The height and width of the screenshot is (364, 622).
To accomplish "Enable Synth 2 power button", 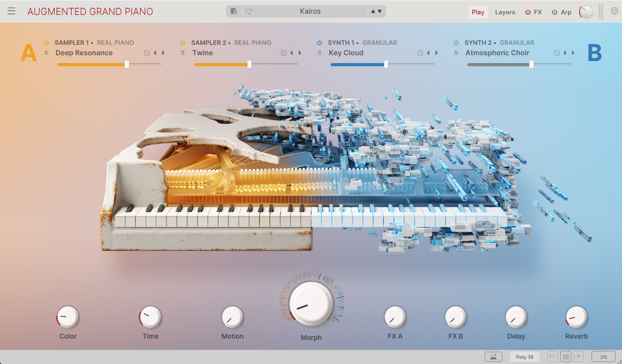I will click(x=456, y=42).
